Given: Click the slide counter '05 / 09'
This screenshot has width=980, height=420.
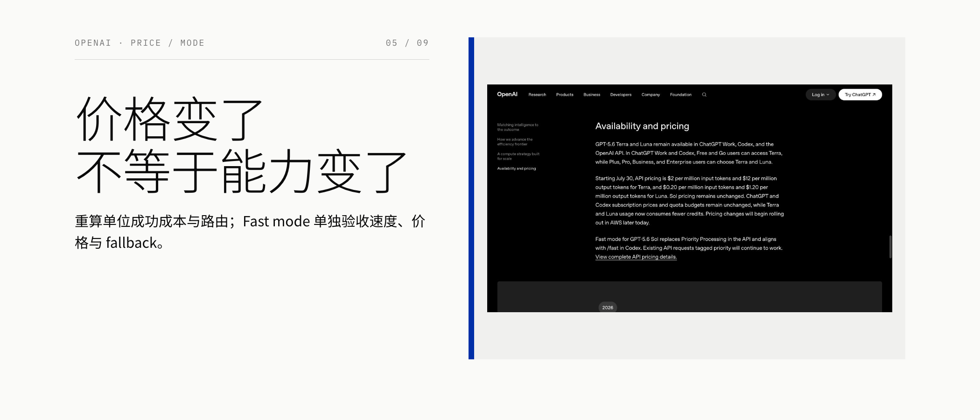Looking at the screenshot, I should pyautogui.click(x=407, y=43).
